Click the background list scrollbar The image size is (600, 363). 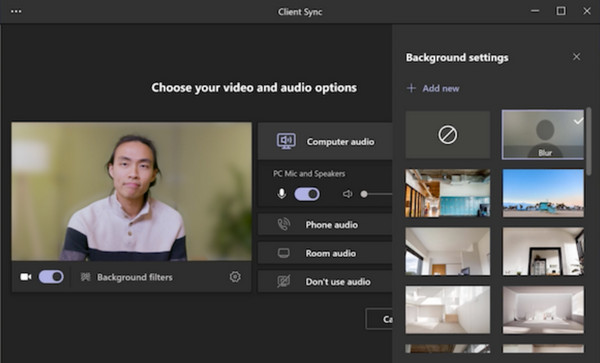(x=589, y=143)
